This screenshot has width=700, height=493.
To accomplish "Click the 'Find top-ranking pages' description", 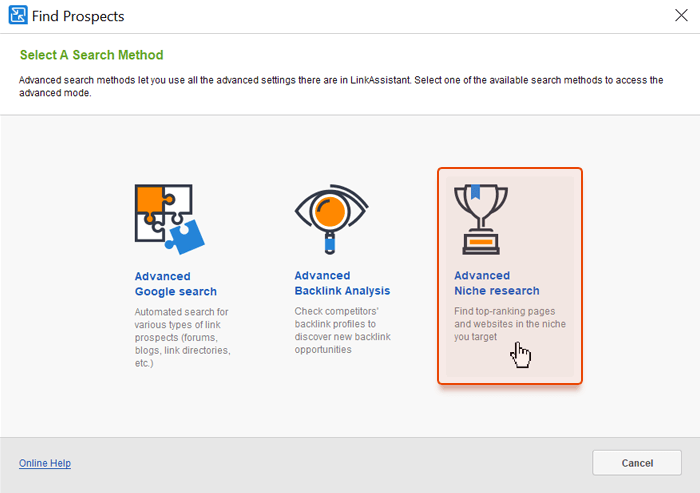I will point(510,324).
